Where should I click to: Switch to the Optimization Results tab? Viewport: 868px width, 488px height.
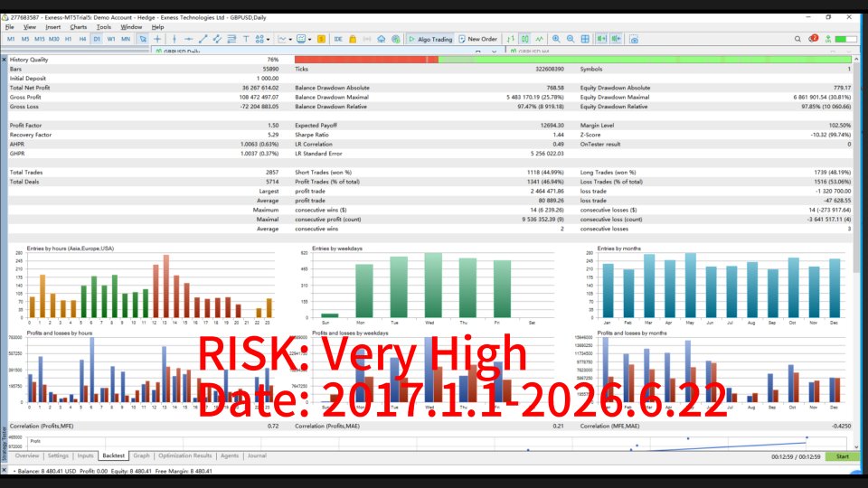click(184, 455)
